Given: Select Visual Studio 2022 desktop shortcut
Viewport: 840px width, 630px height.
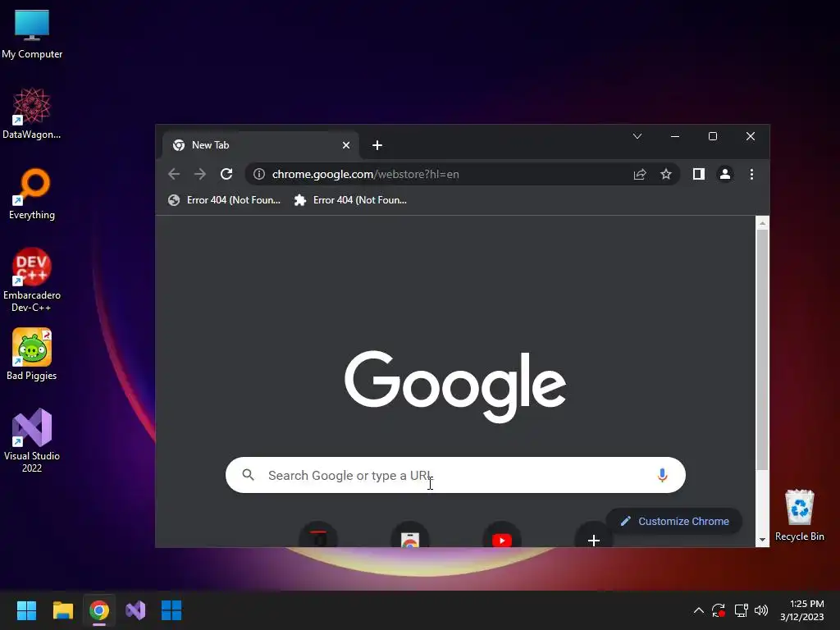Looking at the screenshot, I should [x=32, y=441].
